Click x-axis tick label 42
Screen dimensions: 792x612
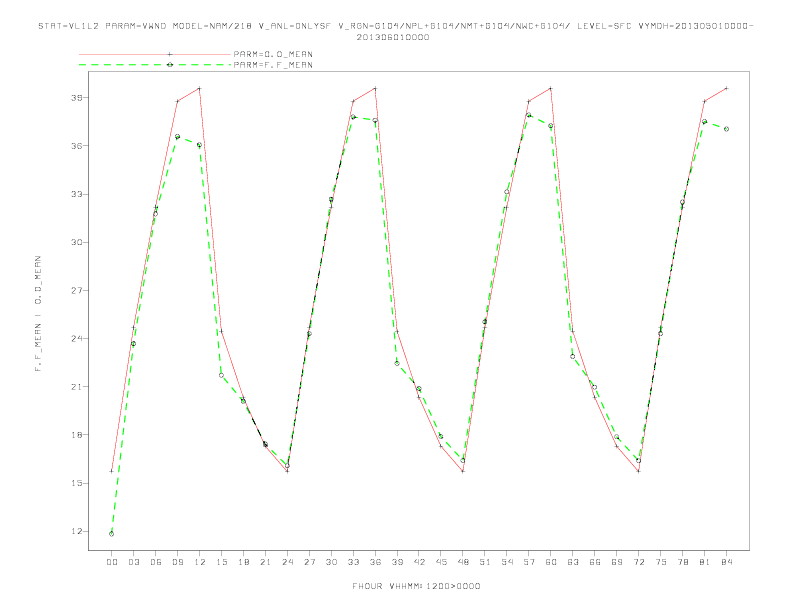coord(419,562)
